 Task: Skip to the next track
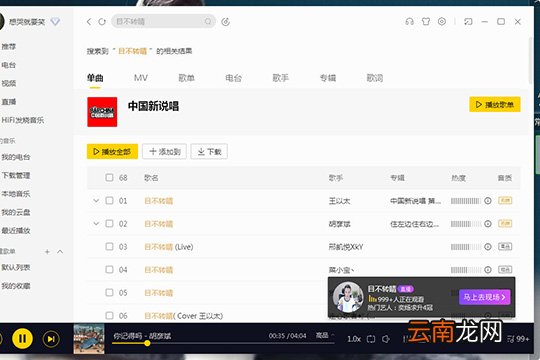[51, 339]
